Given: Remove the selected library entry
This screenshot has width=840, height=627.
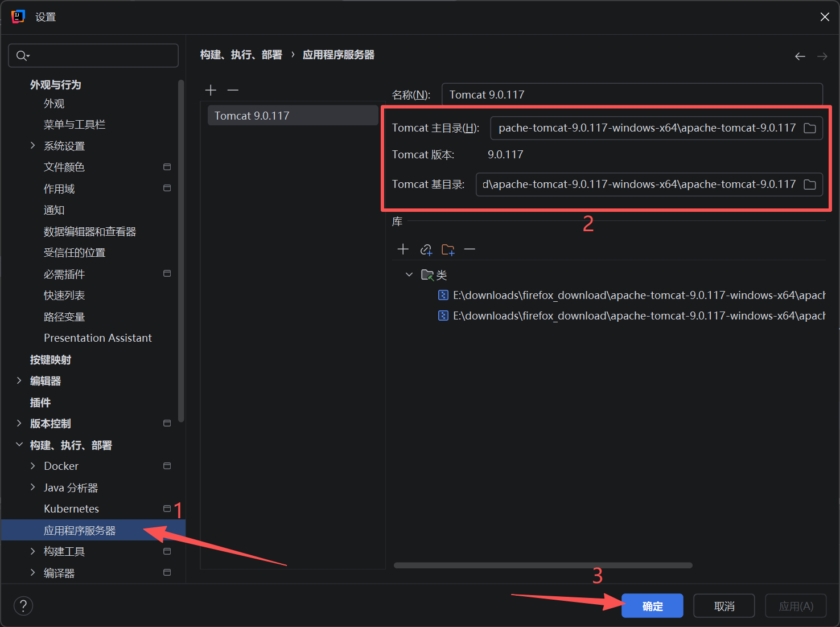Looking at the screenshot, I should [x=470, y=249].
